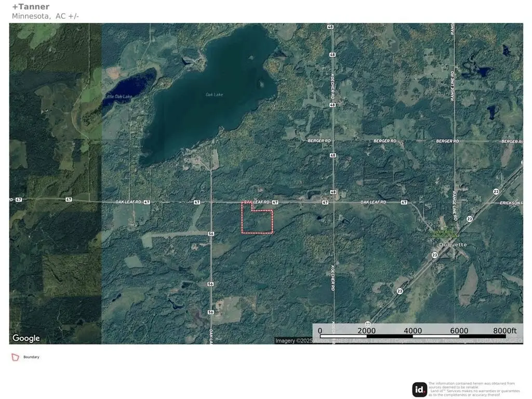The width and height of the screenshot is (532, 399).
Task: Click the 2000 mark on scale bar
Action: click(x=366, y=330)
